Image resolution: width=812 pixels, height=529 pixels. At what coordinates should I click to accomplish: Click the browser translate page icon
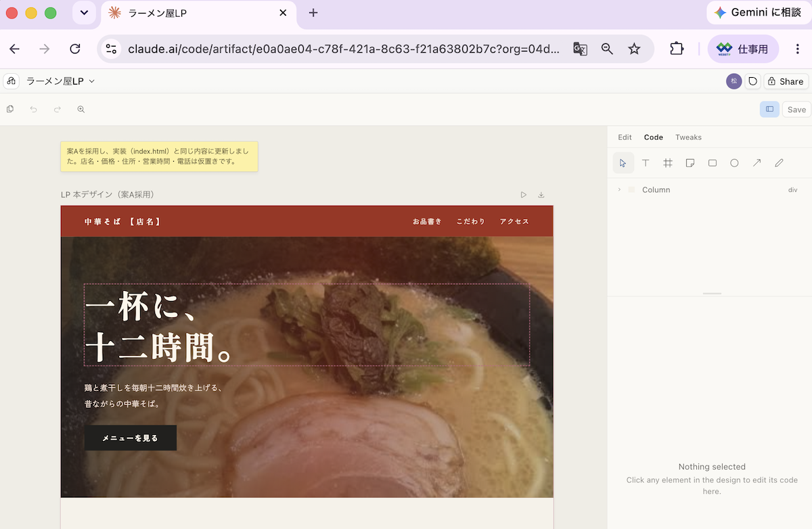point(580,49)
